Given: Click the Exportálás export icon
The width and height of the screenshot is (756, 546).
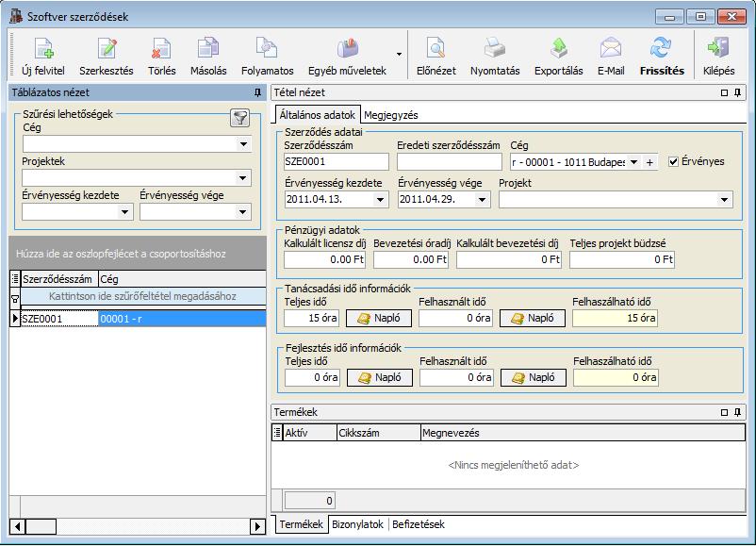Looking at the screenshot, I should 559,49.
